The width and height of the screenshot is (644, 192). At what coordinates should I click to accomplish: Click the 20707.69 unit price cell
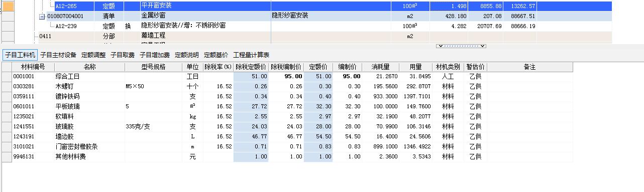486,26
